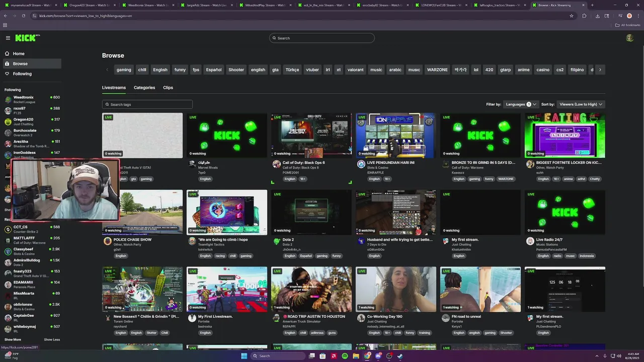Open the hamburger sidebar menu
644x362 pixels.
(8, 38)
